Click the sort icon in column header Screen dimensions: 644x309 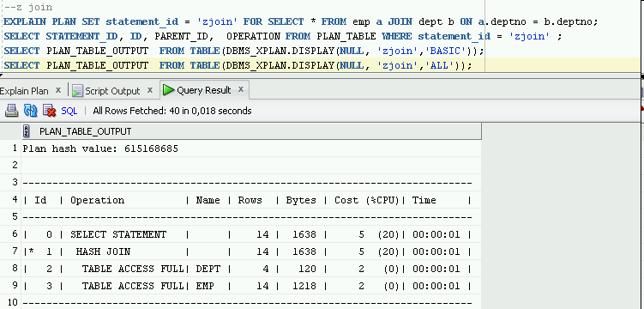point(27,131)
